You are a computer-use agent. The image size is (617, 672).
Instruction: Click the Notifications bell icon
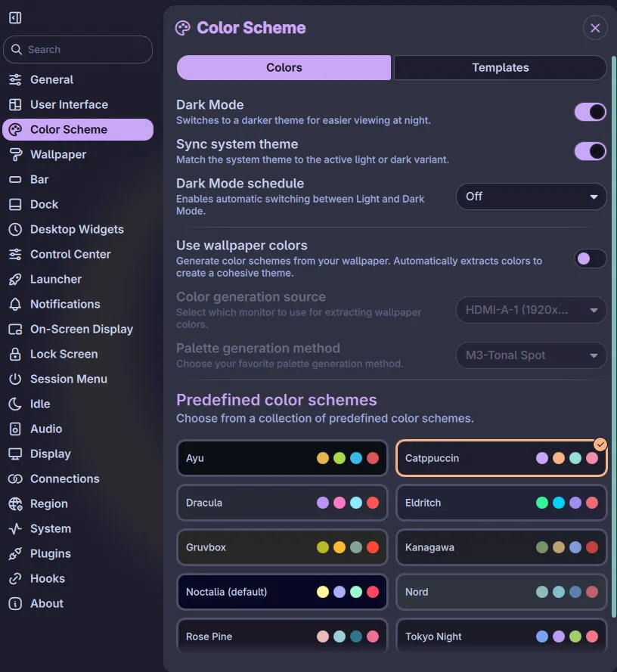tap(15, 305)
